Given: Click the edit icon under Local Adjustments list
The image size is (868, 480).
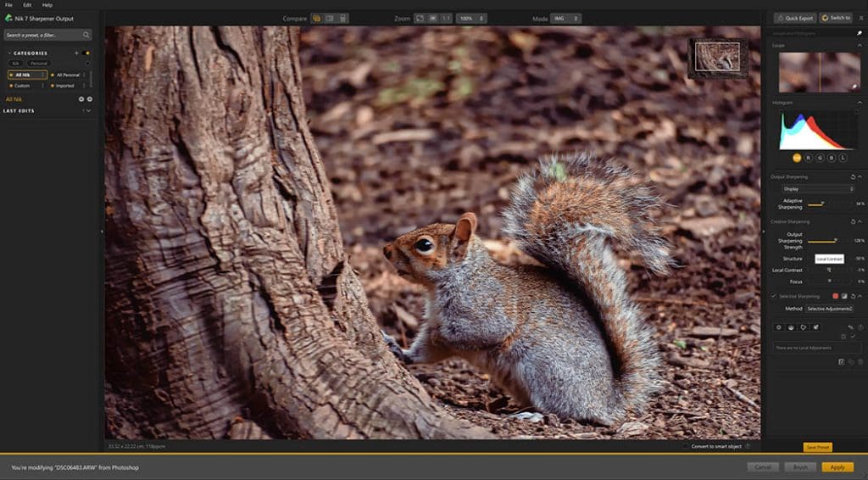Looking at the screenshot, I should click(842, 362).
